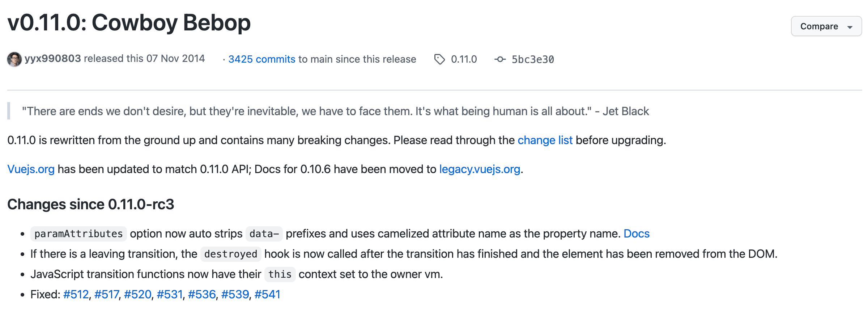Open the change list link
The height and width of the screenshot is (315, 868).
[545, 140]
